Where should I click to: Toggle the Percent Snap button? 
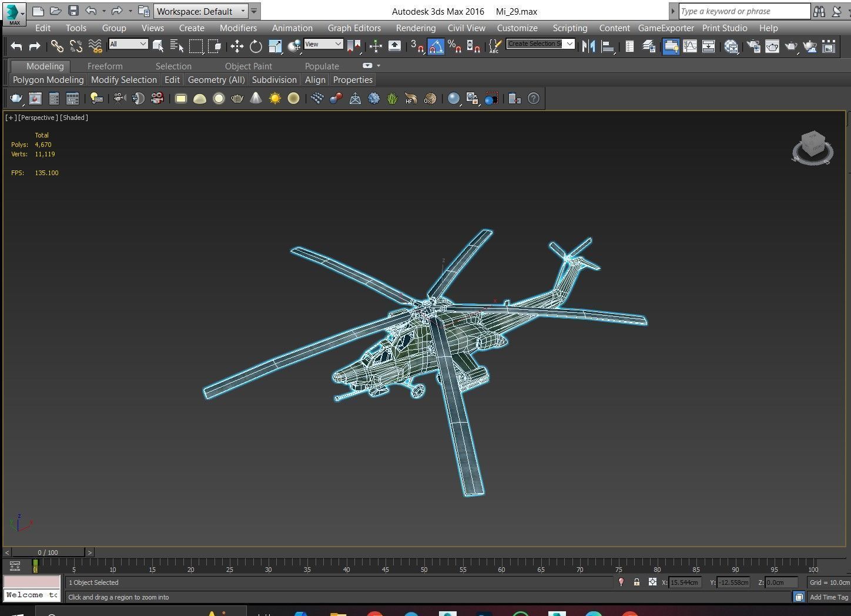coord(454,46)
